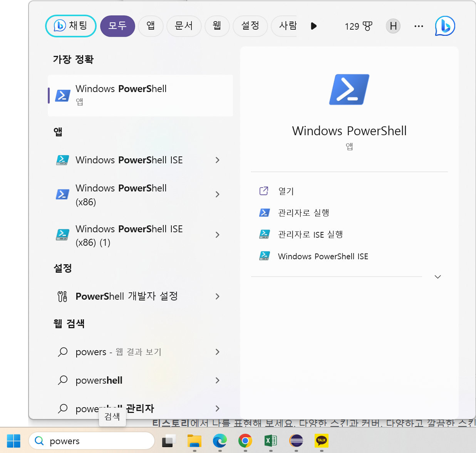The height and width of the screenshot is (453, 476).
Task: Choose 관리자로 실행 in preview pane
Action: (303, 213)
